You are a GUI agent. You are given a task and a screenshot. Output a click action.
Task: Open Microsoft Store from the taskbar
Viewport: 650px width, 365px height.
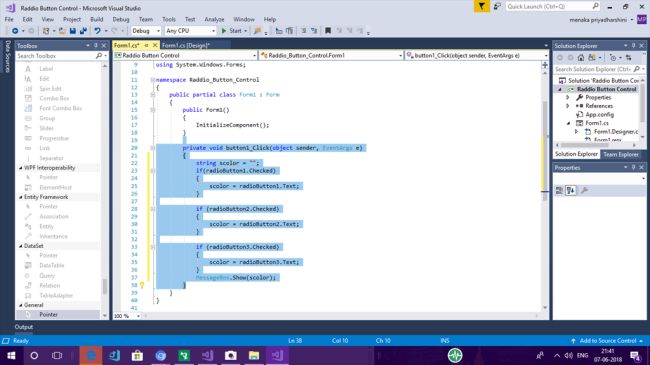pyautogui.click(x=137, y=355)
